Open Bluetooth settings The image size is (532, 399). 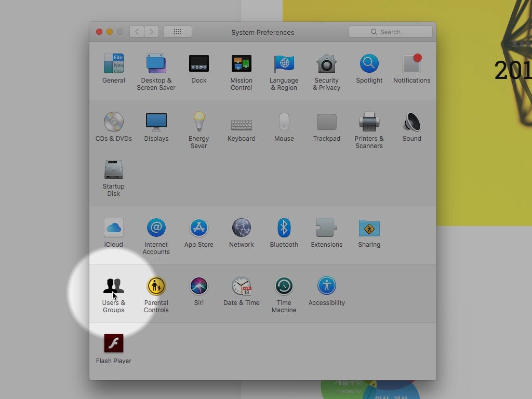tap(284, 228)
